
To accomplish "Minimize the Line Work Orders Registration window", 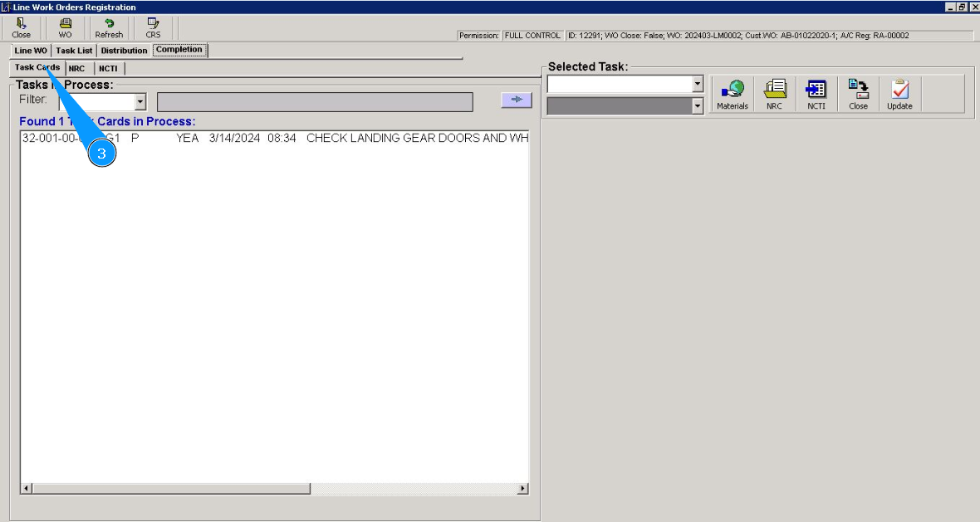I will click(950, 7).
